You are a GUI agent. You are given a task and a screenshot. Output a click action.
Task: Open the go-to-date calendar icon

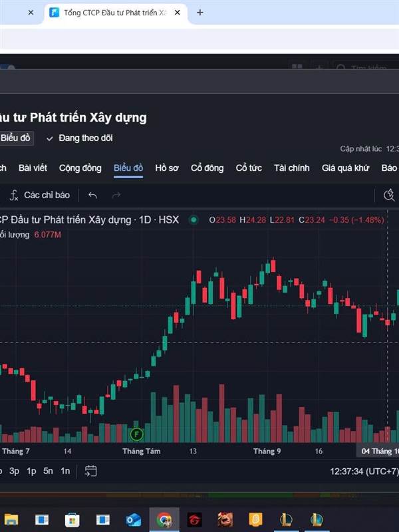tap(90, 471)
